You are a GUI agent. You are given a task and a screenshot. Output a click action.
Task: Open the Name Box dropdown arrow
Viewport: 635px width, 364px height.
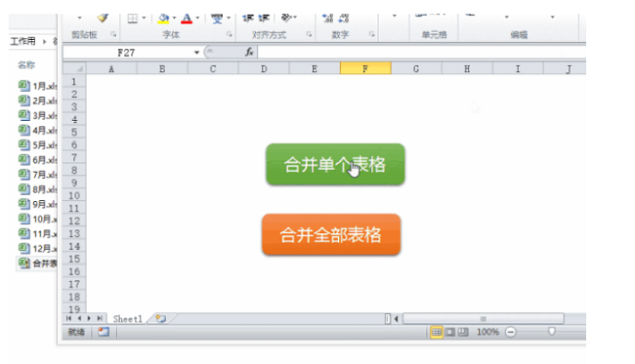(x=196, y=53)
